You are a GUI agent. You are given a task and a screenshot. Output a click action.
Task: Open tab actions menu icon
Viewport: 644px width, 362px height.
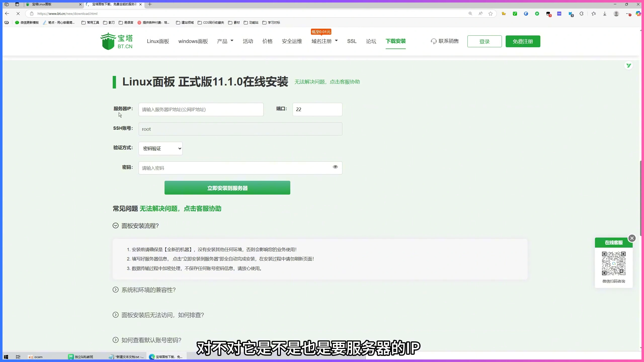pos(17,4)
